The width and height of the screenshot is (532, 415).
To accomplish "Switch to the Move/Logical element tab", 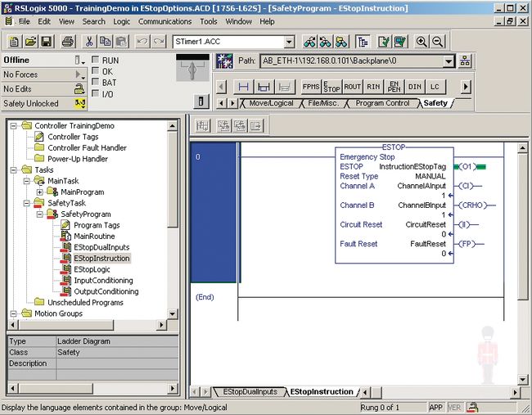I will (x=271, y=103).
